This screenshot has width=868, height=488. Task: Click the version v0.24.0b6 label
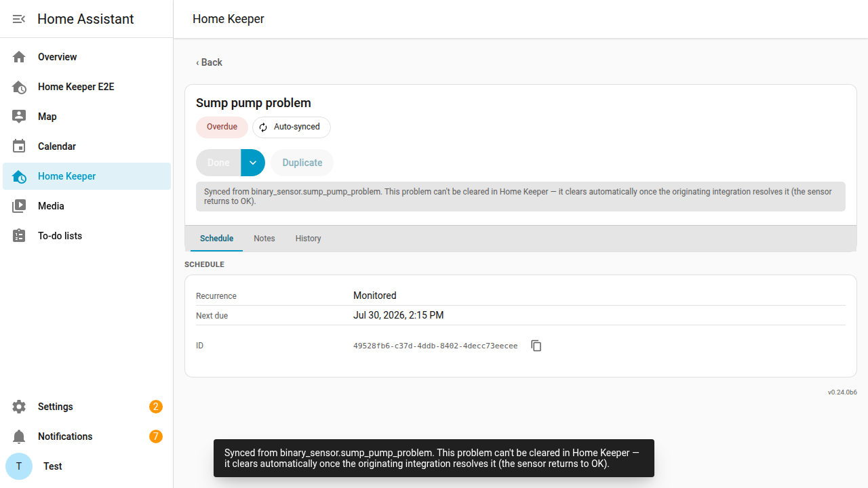pos(842,392)
